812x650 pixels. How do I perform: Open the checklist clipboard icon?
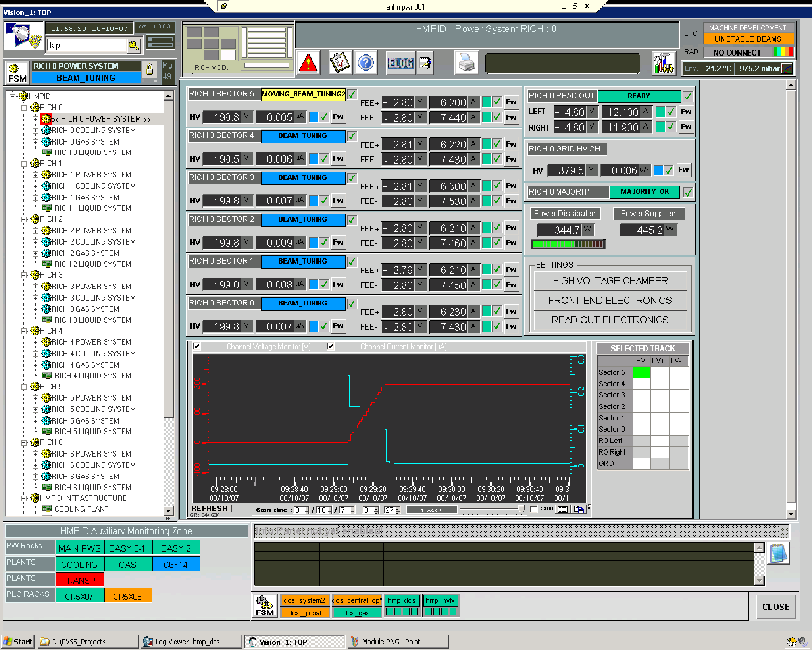(x=340, y=63)
